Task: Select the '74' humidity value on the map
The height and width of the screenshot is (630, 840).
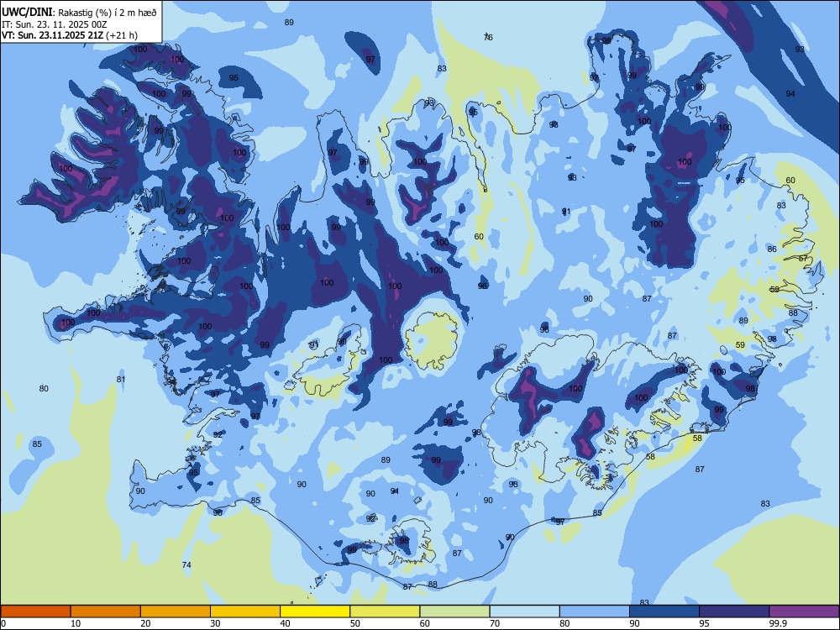Action: [186, 564]
